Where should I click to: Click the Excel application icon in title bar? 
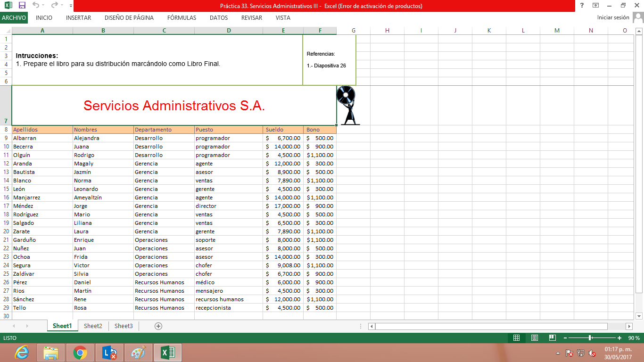point(8,6)
